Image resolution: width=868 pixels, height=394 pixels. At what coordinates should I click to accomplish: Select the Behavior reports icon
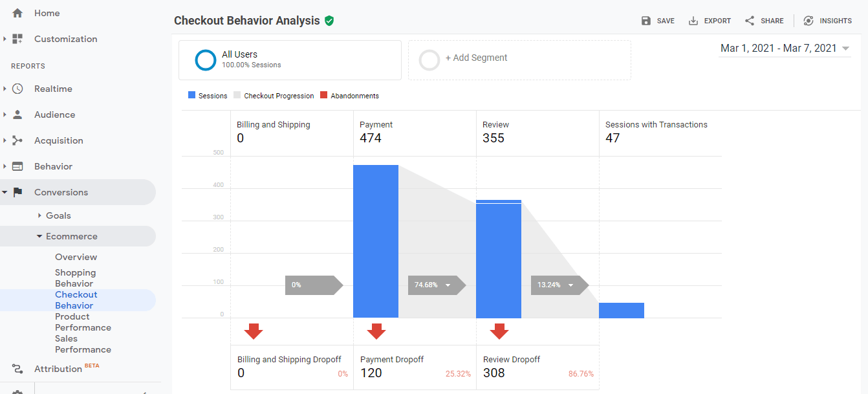tap(18, 166)
